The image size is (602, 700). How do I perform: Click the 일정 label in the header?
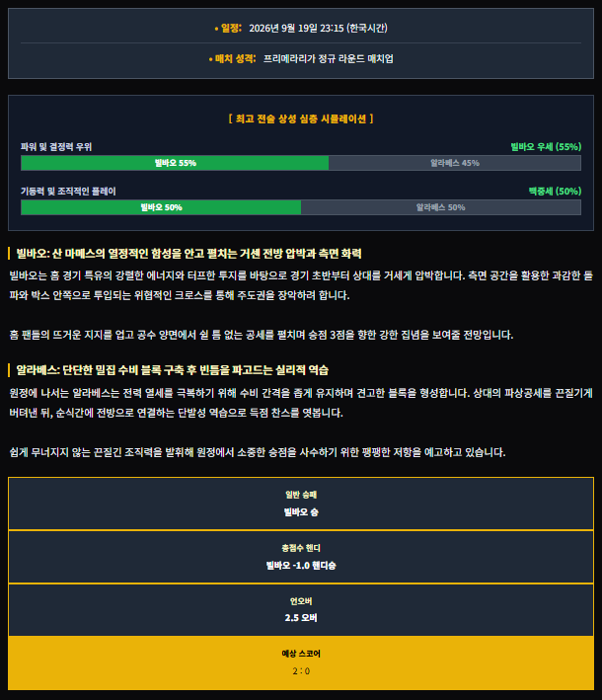point(228,28)
